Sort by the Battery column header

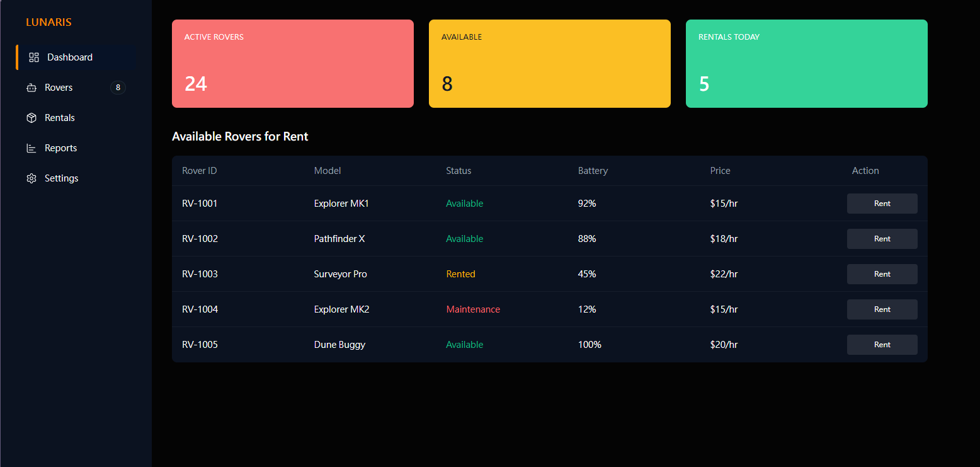click(593, 171)
